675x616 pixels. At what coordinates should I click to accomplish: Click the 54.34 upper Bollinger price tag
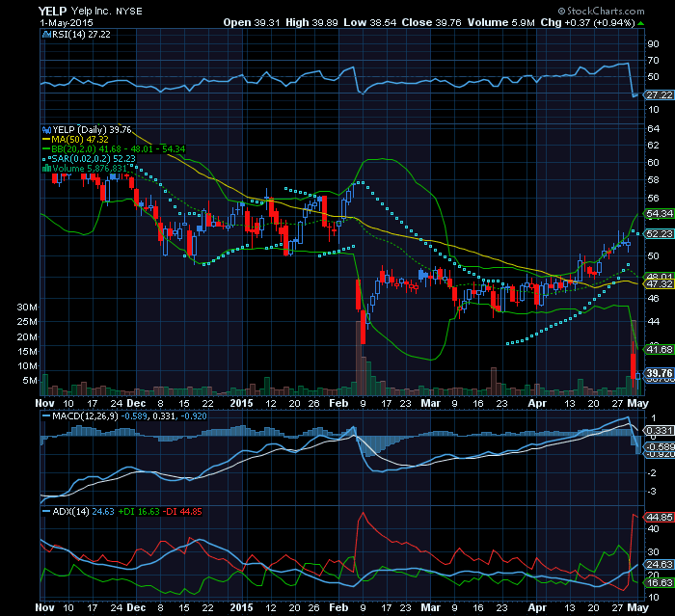pyautogui.click(x=660, y=213)
